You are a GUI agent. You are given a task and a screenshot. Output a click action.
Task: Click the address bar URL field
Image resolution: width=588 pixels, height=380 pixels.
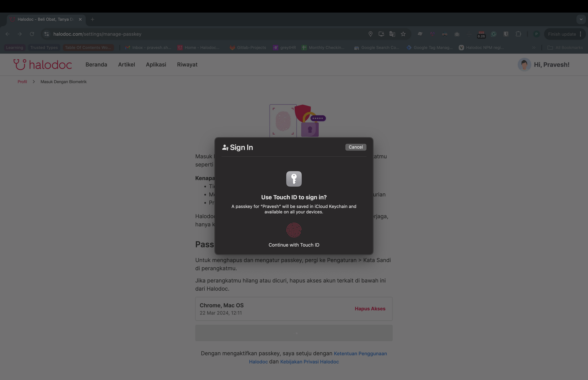click(x=206, y=34)
